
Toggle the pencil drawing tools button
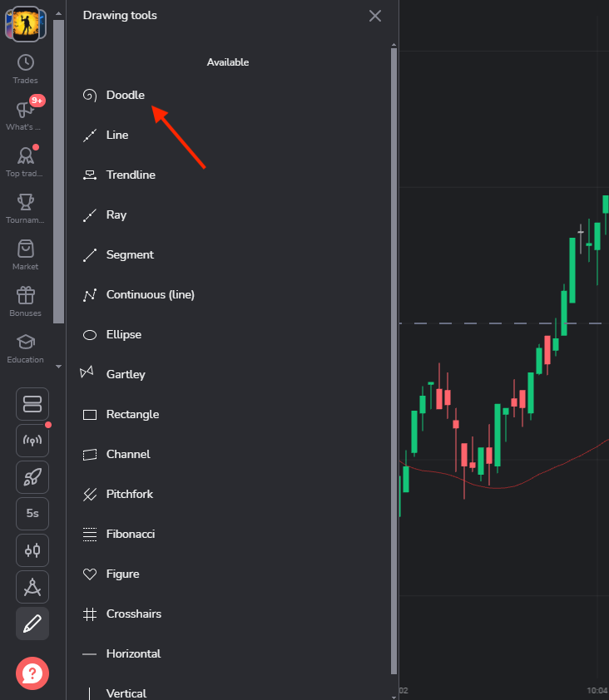32,624
